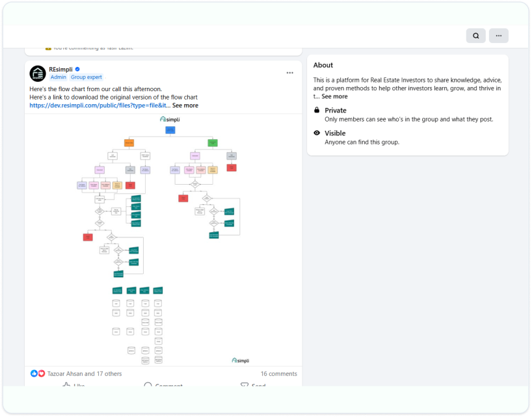Click the Private heading in the About panel
This screenshot has height=417, width=532.
(x=336, y=111)
